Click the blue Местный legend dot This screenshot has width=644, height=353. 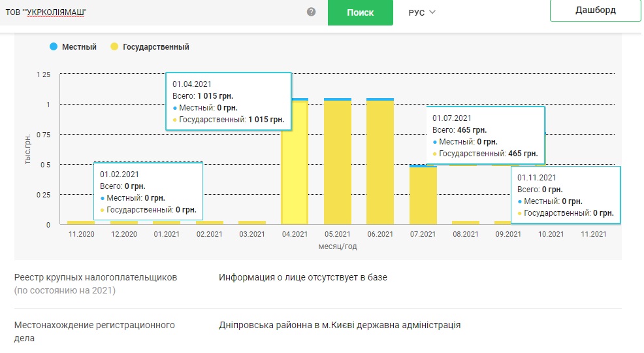tap(54, 47)
